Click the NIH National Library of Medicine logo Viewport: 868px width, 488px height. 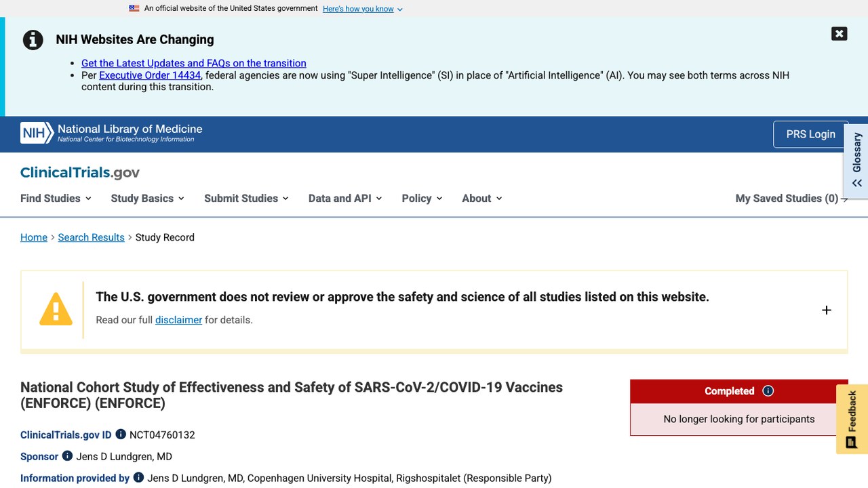coord(111,133)
